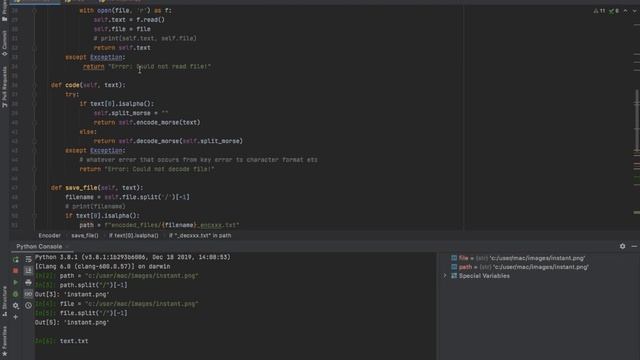Click the save_file() breadcrumb
Image resolution: width=640 pixels, height=360 pixels.
coord(85,236)
